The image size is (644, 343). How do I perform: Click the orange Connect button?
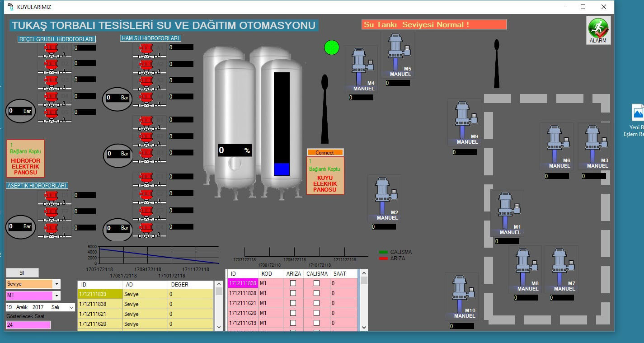coord(325,153)
